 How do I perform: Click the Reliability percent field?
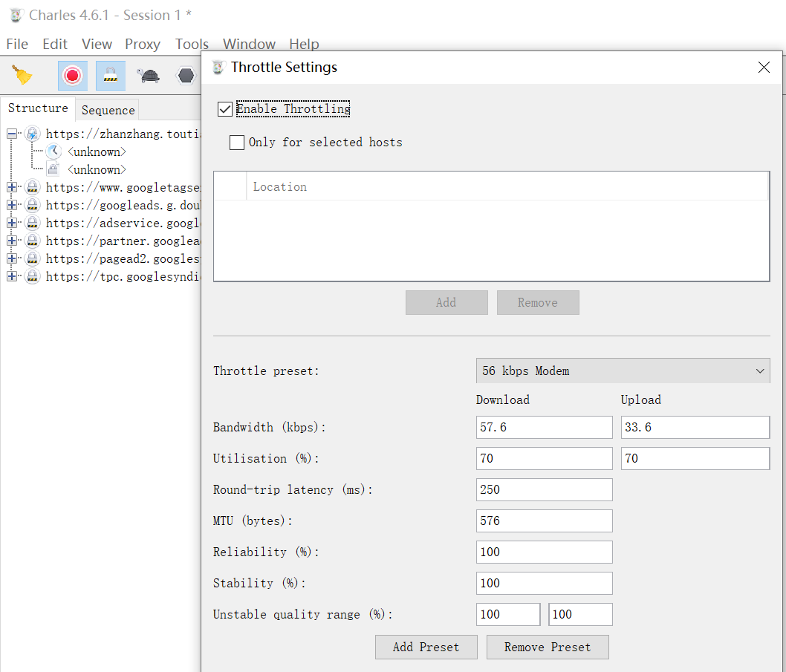click(x=544, y=552)
